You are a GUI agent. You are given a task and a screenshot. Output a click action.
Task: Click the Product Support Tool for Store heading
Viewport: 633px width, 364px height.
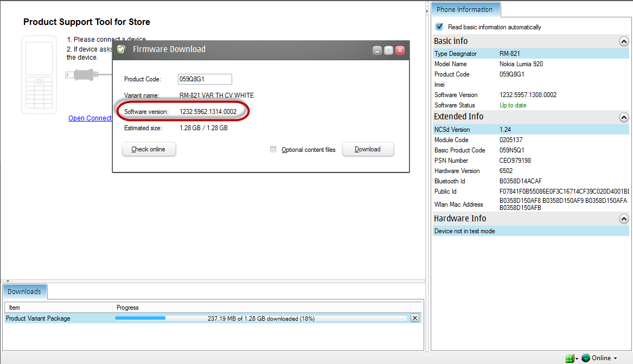pyautogui.click(x=87, y=22)
